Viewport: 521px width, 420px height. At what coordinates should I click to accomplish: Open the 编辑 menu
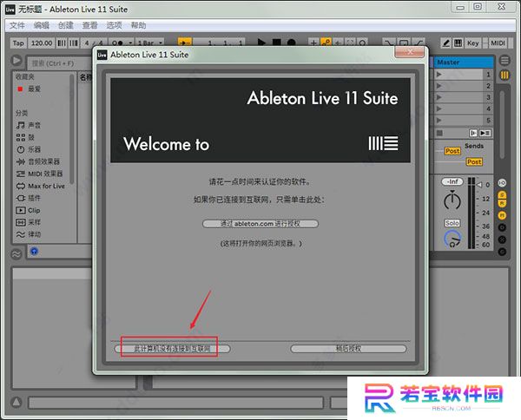click(41, 25)
